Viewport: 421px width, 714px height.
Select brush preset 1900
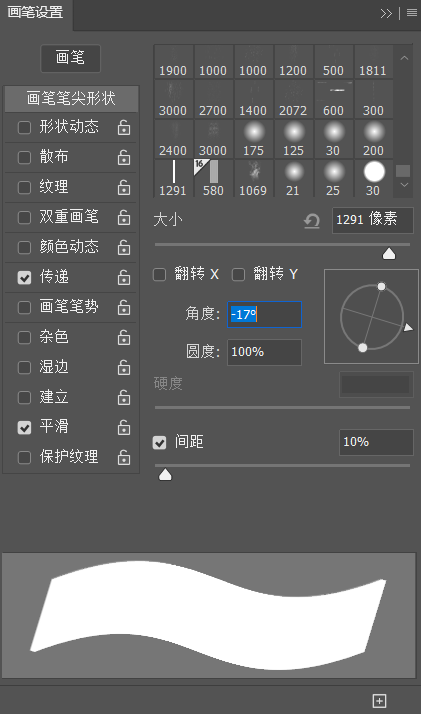173,61
